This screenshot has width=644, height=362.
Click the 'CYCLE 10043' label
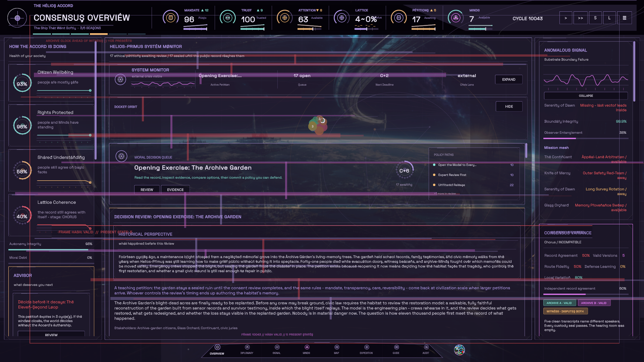click(x=527, y=18)
